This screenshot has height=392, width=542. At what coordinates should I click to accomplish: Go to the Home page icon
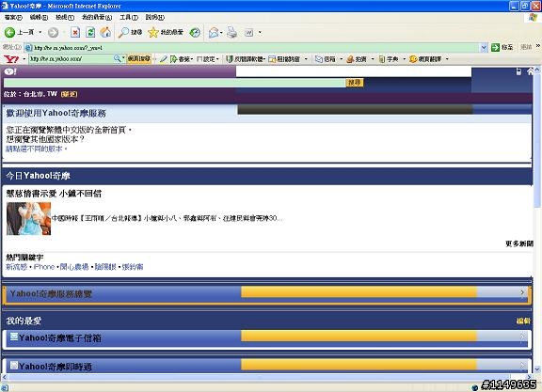105,33
